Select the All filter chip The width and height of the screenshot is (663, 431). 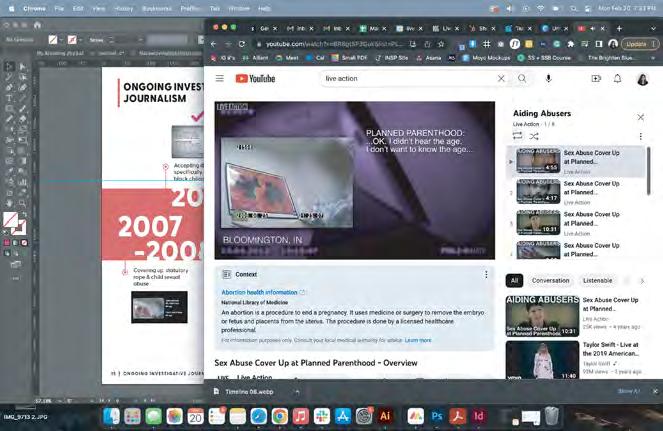(514, 280)
